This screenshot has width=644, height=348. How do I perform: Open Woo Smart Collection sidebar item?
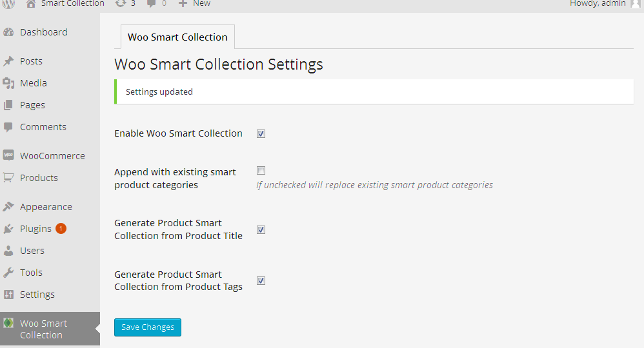[x=50, y=329]
